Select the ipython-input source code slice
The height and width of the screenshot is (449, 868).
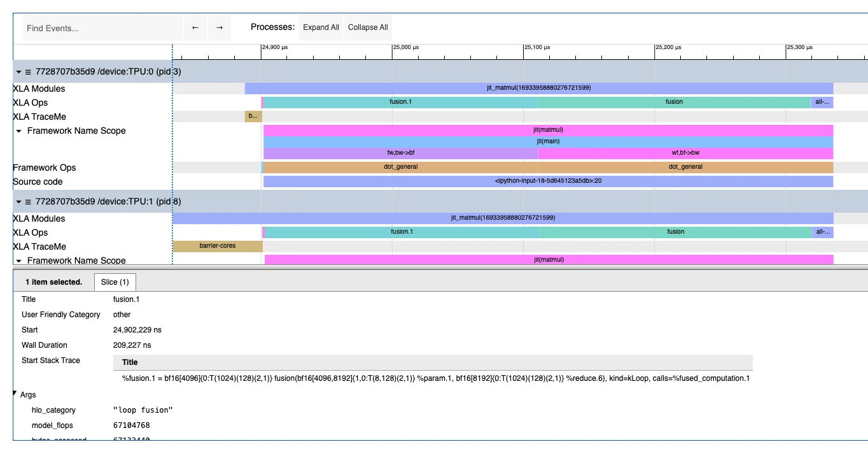[547, 182]
